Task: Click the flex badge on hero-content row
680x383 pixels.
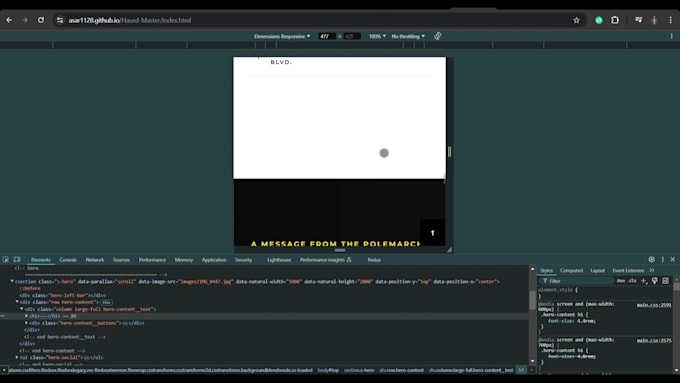Action: click(107, 302)
